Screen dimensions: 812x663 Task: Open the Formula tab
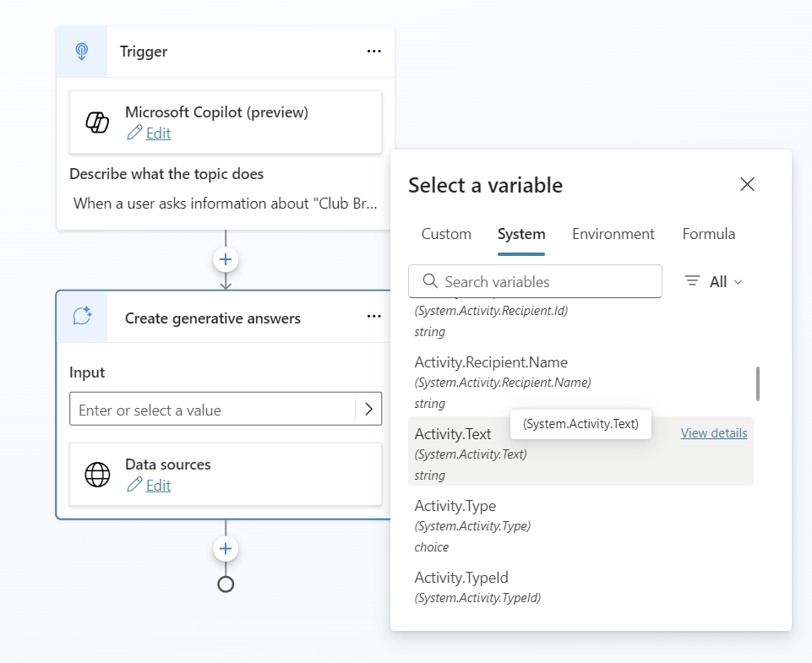point(708,234)
